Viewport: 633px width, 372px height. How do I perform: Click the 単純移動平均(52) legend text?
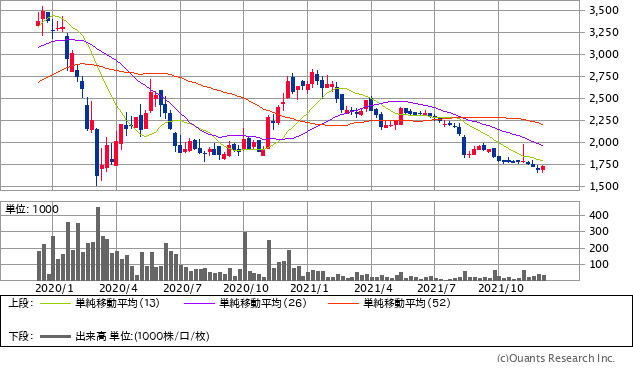click(x=407, y=303)
